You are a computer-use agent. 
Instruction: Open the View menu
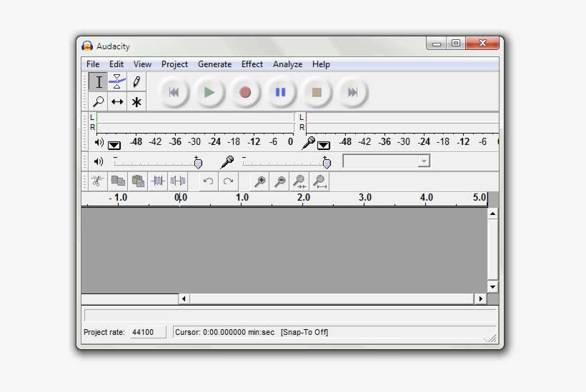142,64
